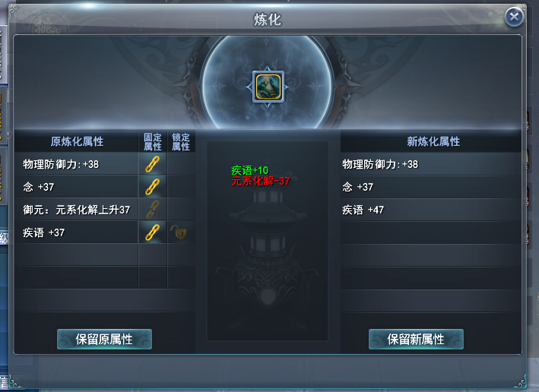The height and width of the screenshot is (392, 539).
Task: Select original attribute 御元：元系化解上升37
Action: [x=76, y=210]
